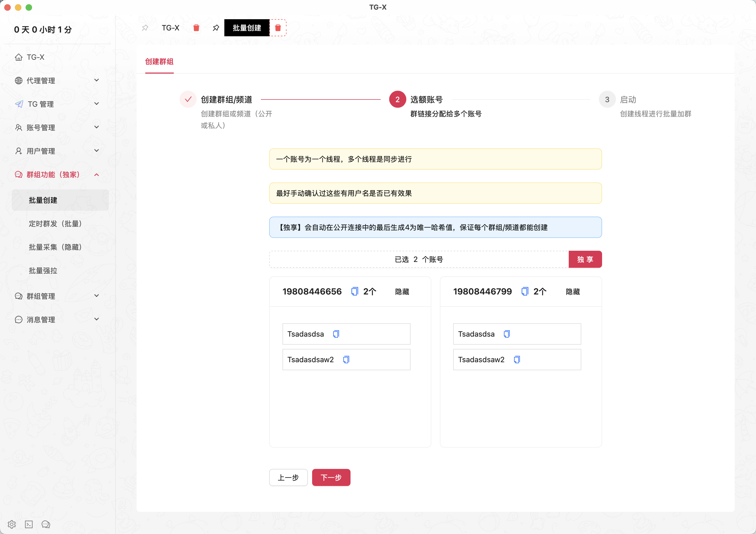Click the 2个 count beside 19808446799
The height and width of the screenshot is (534, 756).
click(x=540, y=291)
